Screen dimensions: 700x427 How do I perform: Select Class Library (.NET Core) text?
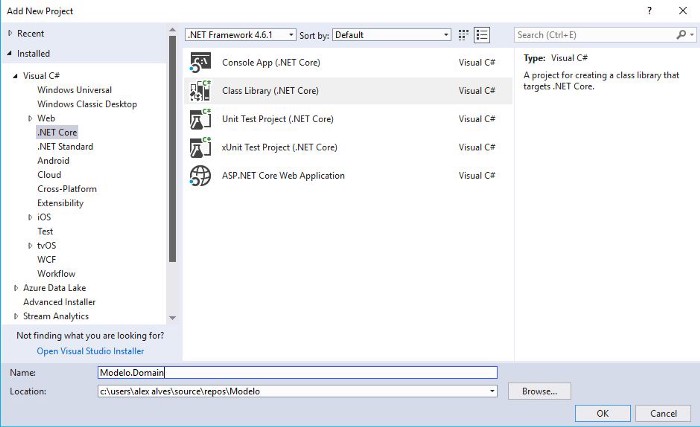(270, 91)
